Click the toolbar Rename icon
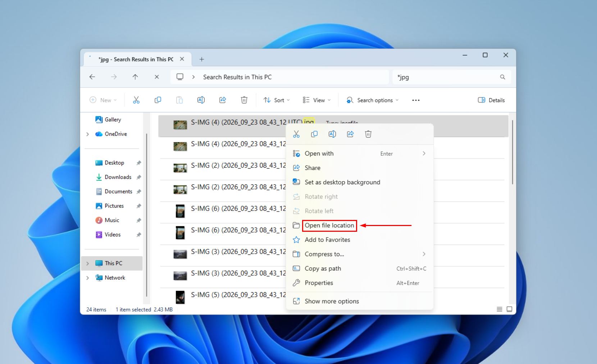597x364 pixels. click(x=201, y=100)
